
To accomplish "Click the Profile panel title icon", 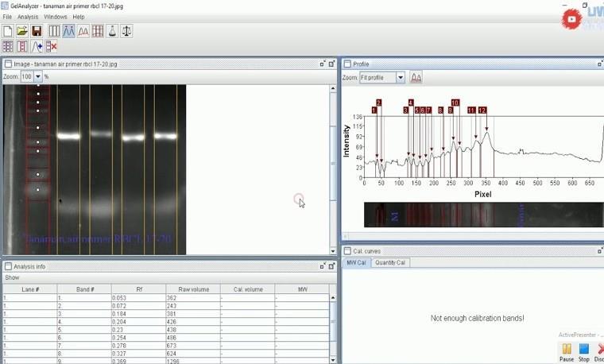I will coord(347,64).
